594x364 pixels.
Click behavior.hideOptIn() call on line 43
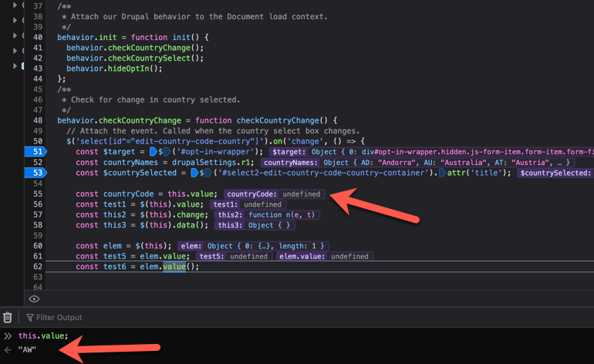point(114,69)
